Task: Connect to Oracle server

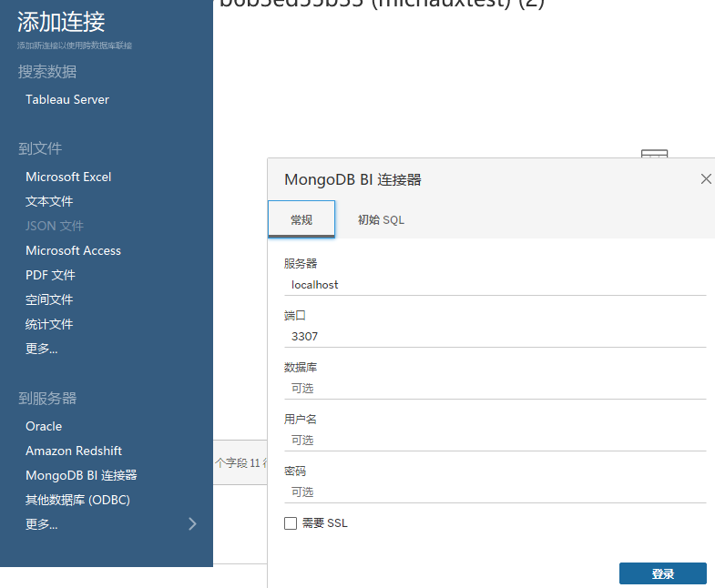Action: point(44,426)
